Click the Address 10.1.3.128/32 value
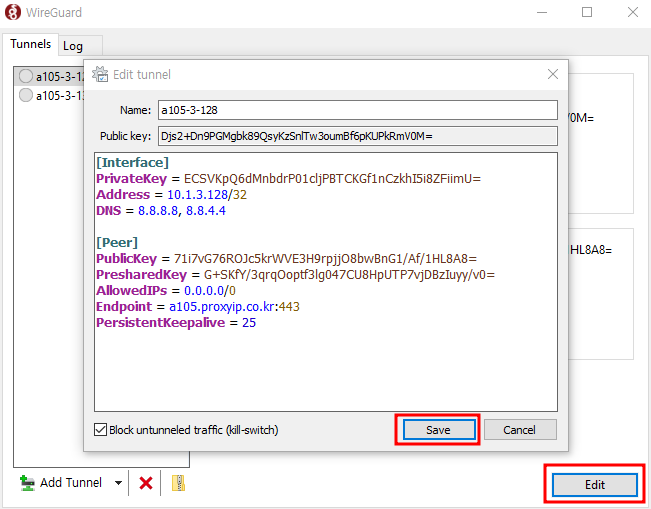The height and width of the screenshot is (509, 651). tap(207, 195)
